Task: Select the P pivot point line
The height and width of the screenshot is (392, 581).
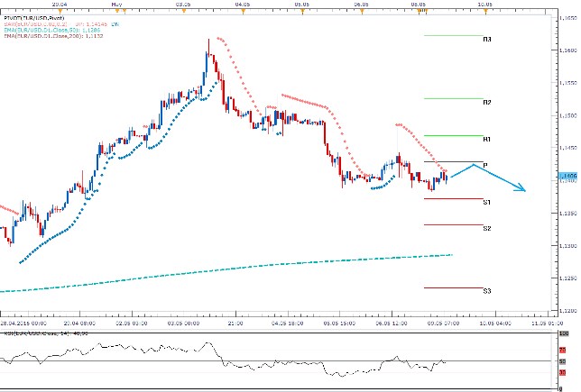Action: 451,161
